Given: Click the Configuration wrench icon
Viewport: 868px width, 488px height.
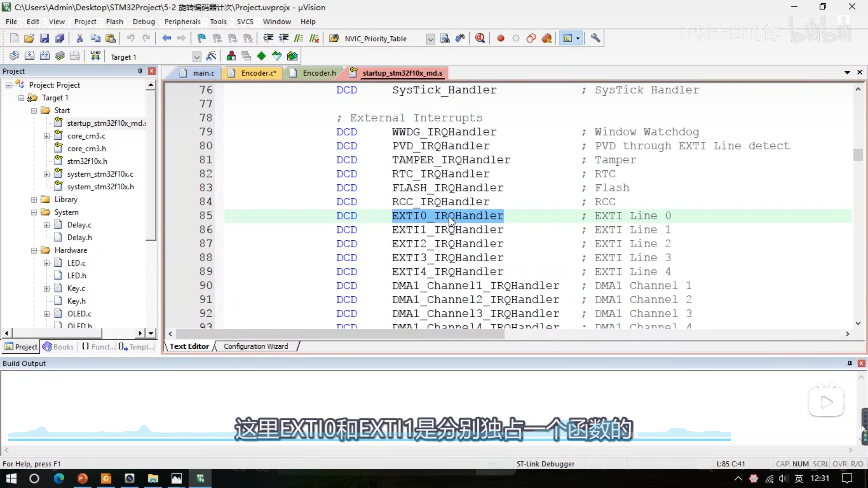Looking at the screenshot, I should [595, 38].
